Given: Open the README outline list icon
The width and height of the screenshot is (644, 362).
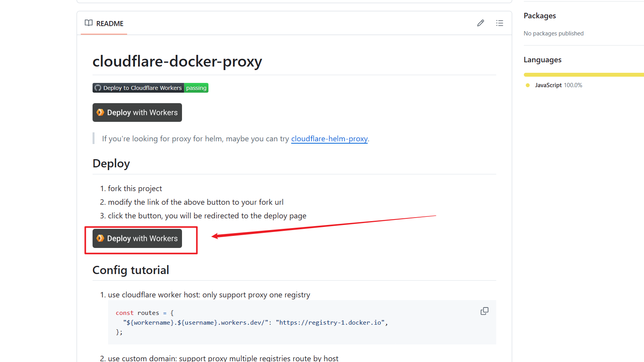Looking at the screenshot, I should click(500, 23).
